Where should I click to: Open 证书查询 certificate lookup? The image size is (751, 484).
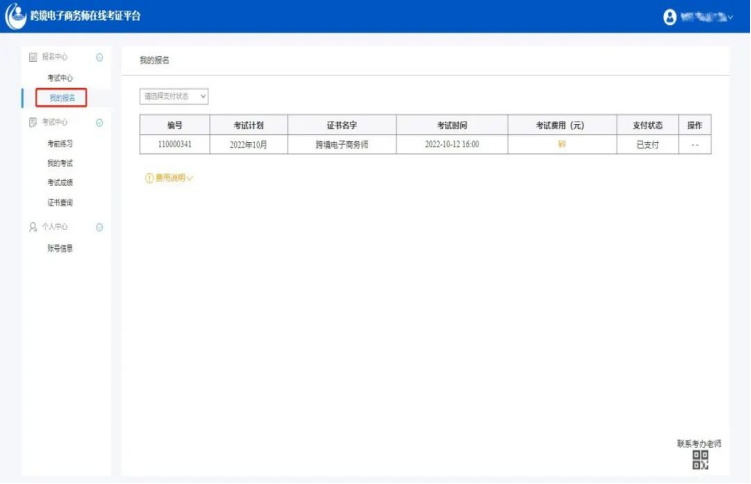tap(60, 203)
